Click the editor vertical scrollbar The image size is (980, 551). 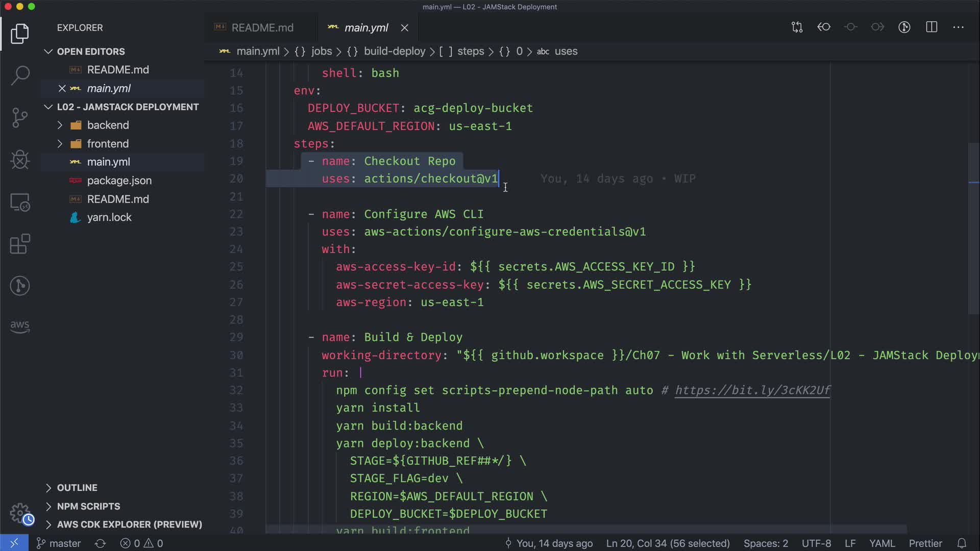(x=973, y=230)
